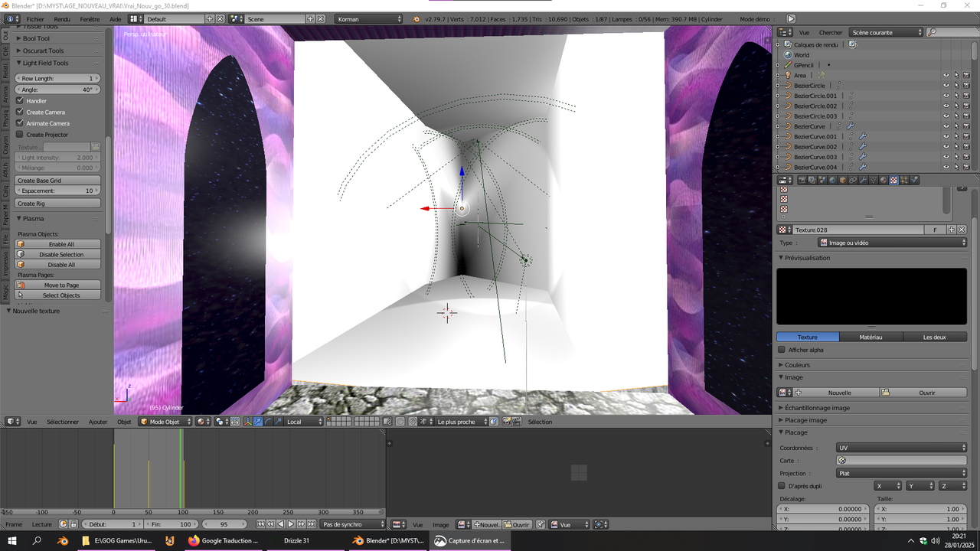The height and width of the screenshot is (551, 980).
Task: Play the animation in reverse
Action: (281, 524)
